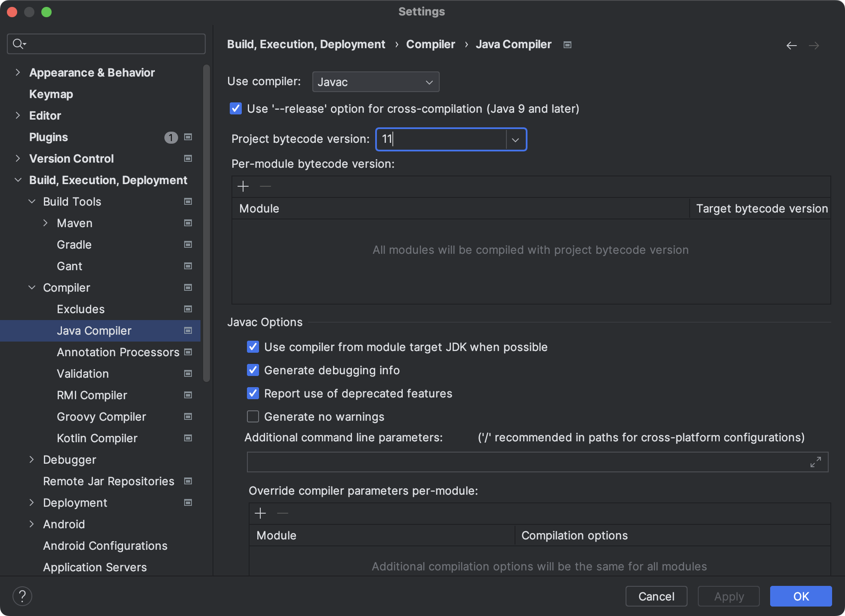Disable the '--release' cross-compilation option
Image resolution: width=845 pixels, height=616 pixels.
click(236, 108)
